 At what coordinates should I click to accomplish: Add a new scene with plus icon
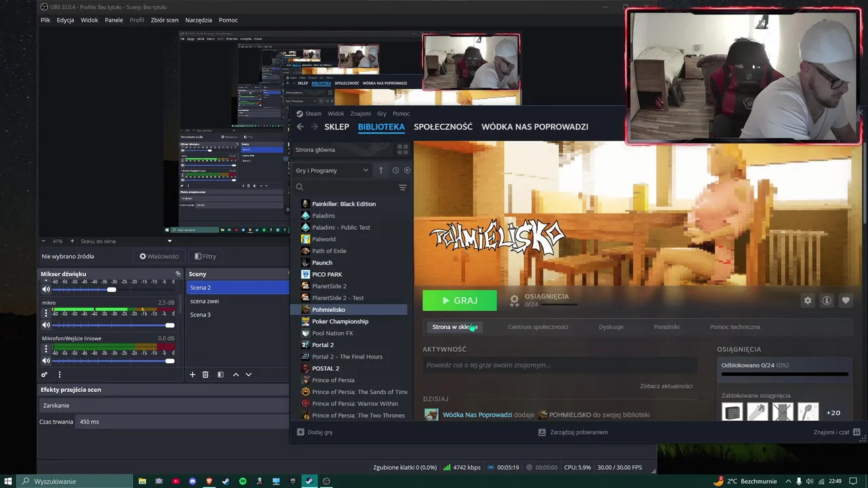tap(193, 374)
